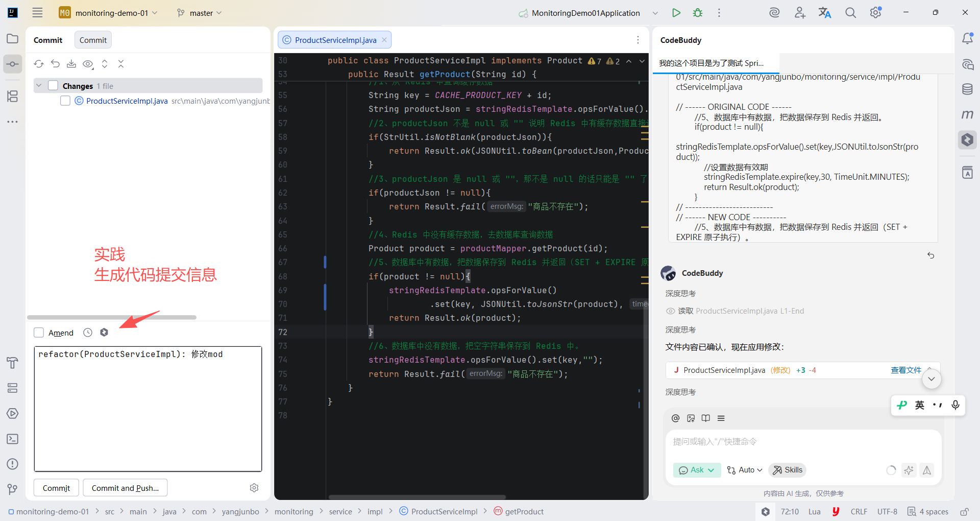980x521 pixels.
Task: Attach image in CodeBuddy chat
Action: coord(691,418)
